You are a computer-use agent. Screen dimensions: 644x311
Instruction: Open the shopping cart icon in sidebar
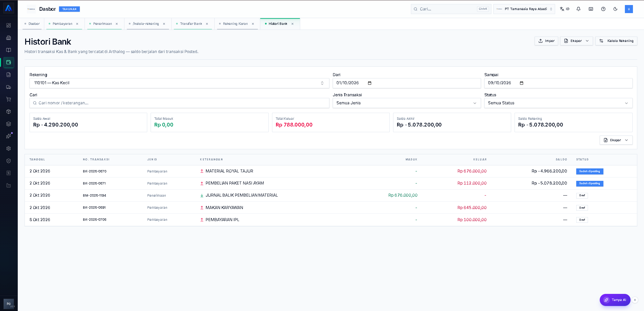9,99
